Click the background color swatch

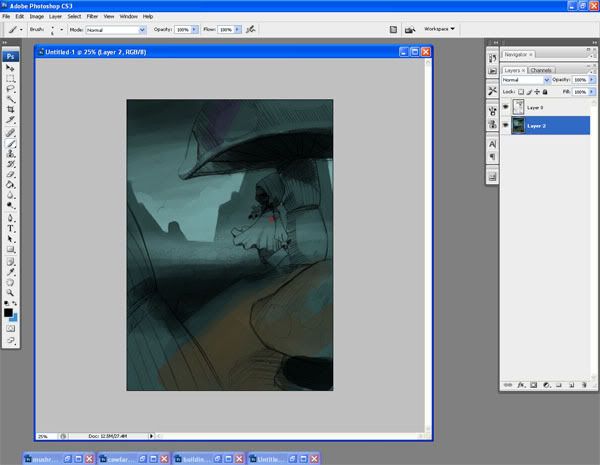coord(15,318)
